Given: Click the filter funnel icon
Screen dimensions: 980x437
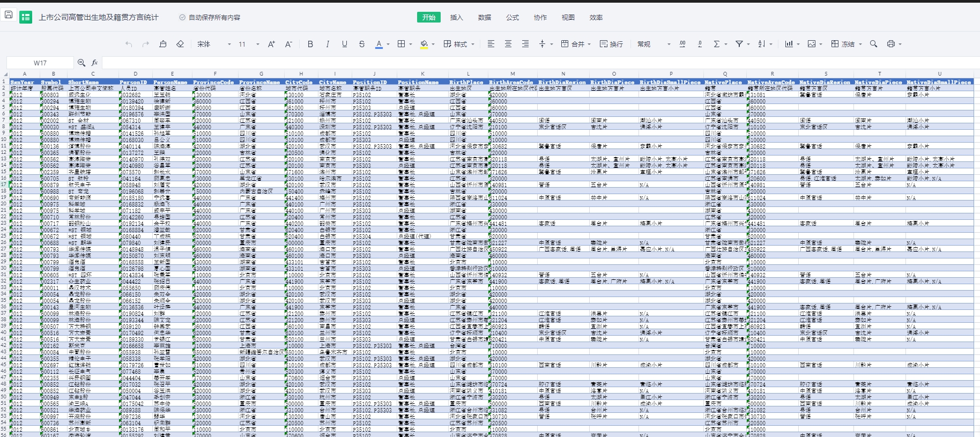Looking at the screenshot, I should click(739, 44).
